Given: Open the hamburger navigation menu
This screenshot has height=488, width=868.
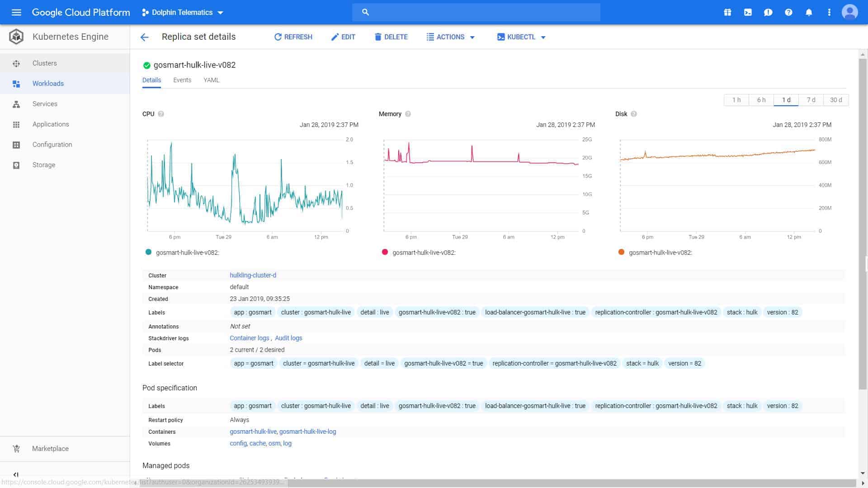Looking at the screenshot, I should coord(16,12).
